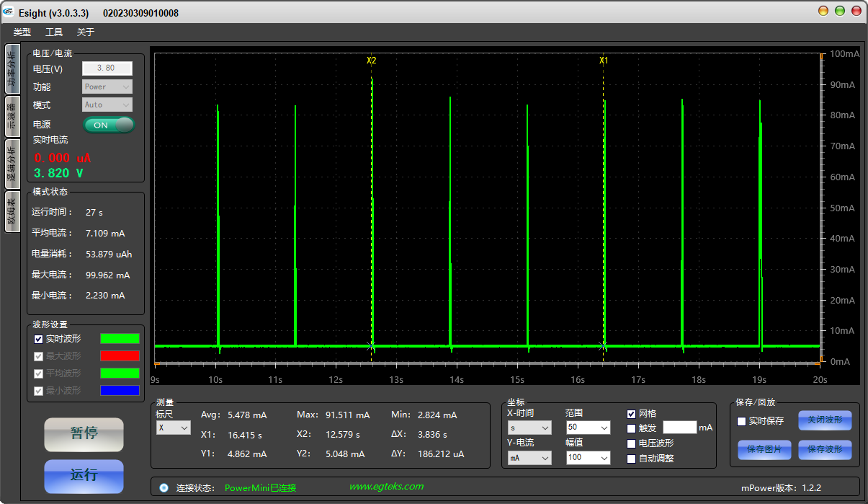
Task: Open the 类型 menu
Action: (x=22, y=32)
